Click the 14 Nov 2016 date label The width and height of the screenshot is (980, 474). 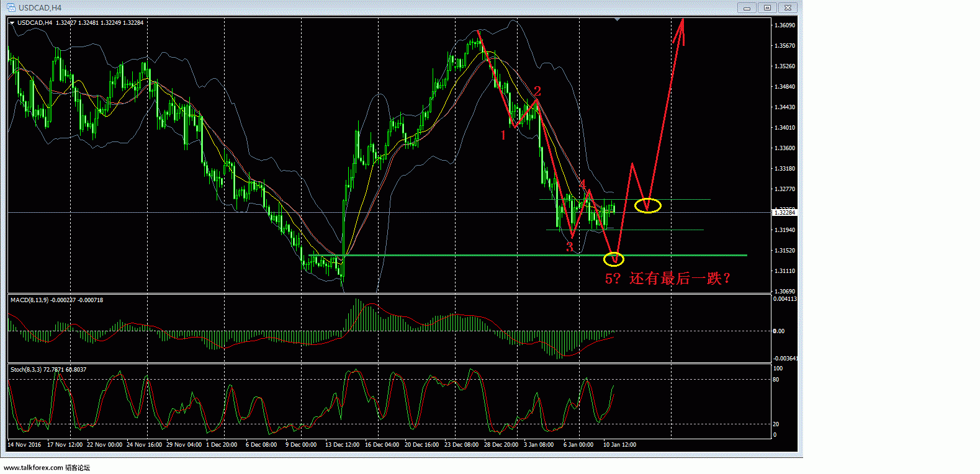pos(24,445)
